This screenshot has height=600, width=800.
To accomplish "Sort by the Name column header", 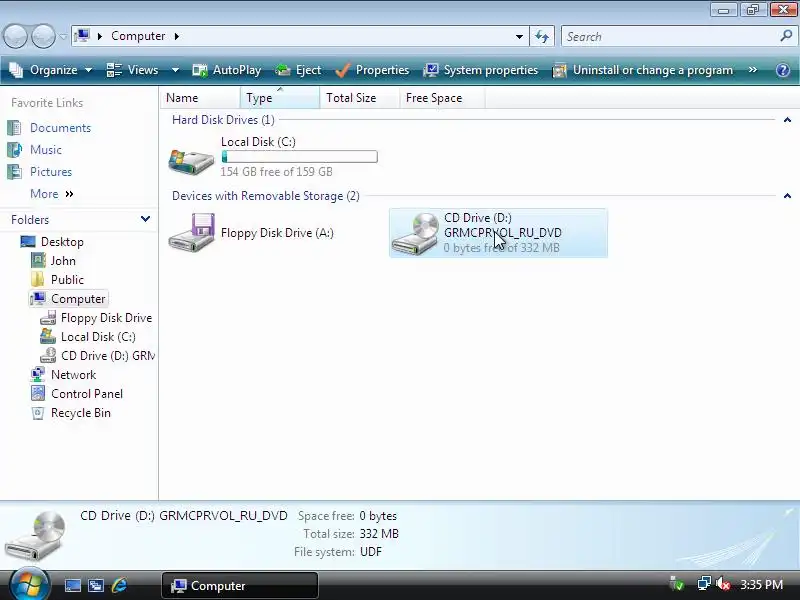I will pyautogui.click(x=200, y=97).
